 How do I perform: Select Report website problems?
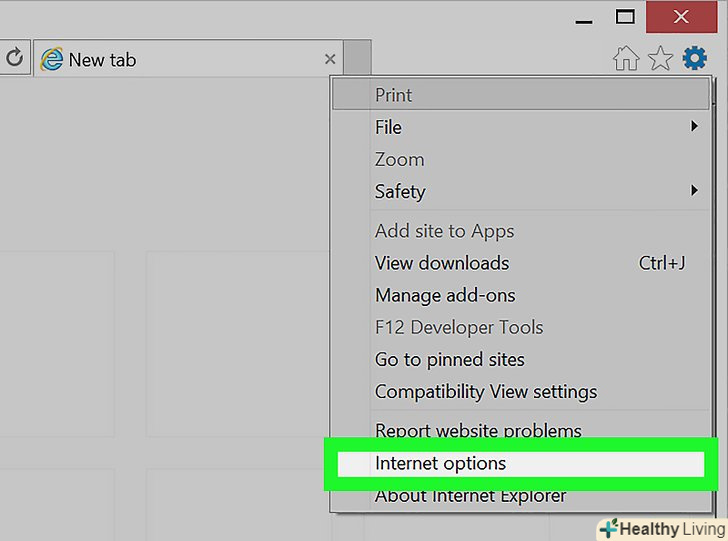(520, 430)
